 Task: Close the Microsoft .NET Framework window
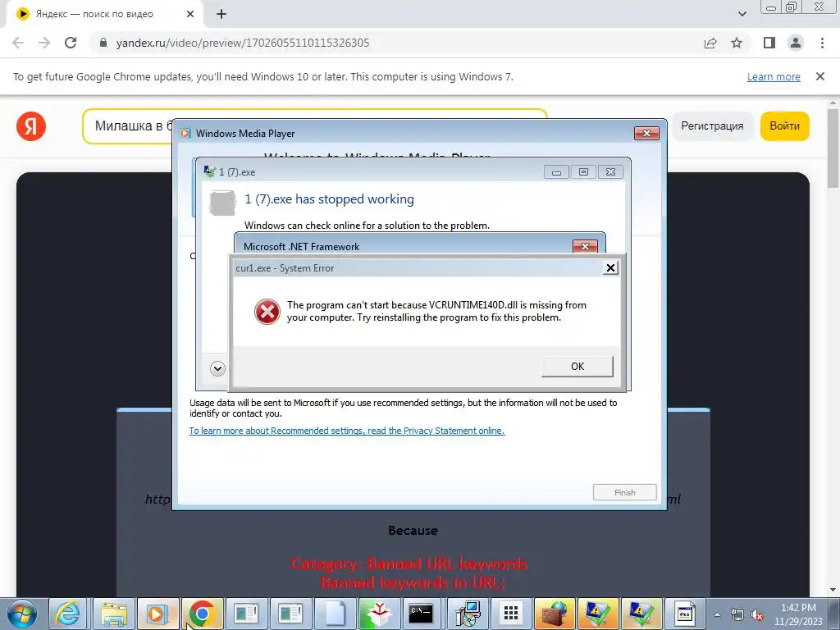coord(585,246)
